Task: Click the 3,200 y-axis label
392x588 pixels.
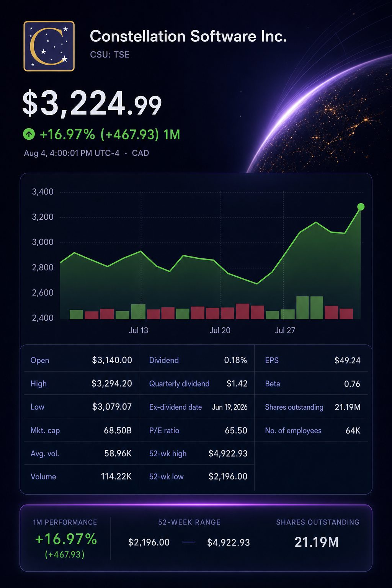Action: coord(42,217)
